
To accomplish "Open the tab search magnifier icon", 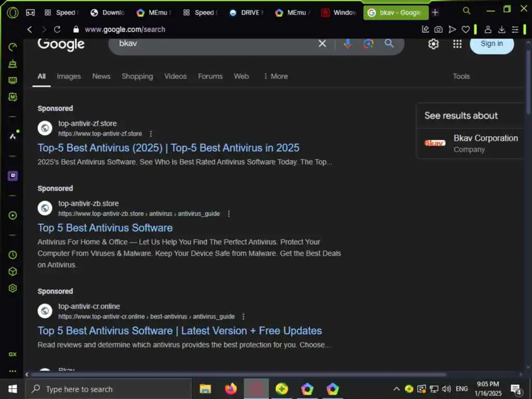I will (x=467, y=11).
